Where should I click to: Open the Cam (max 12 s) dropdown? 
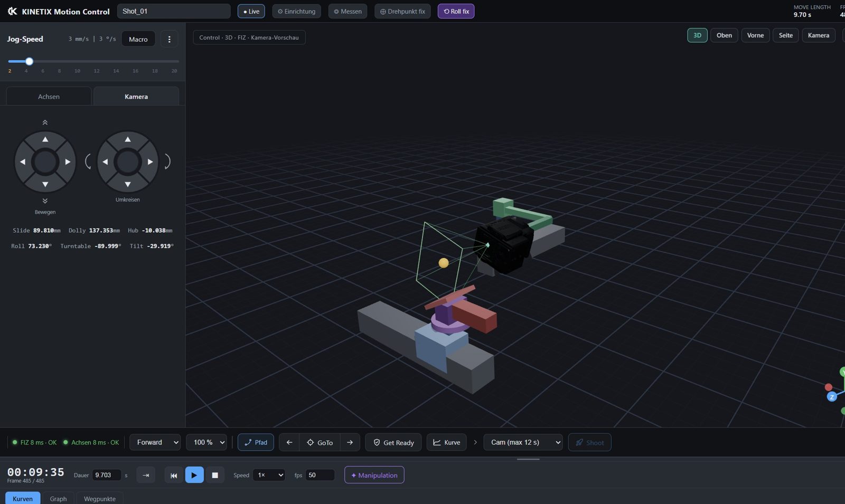523,442
